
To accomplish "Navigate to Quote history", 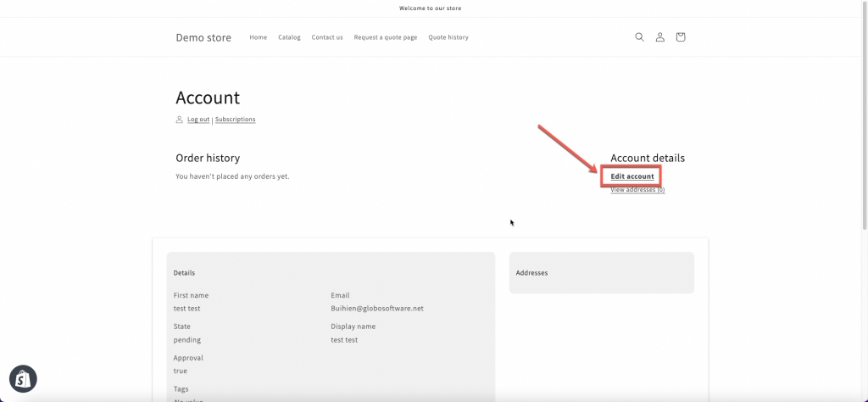I will (x=448, y=37).
